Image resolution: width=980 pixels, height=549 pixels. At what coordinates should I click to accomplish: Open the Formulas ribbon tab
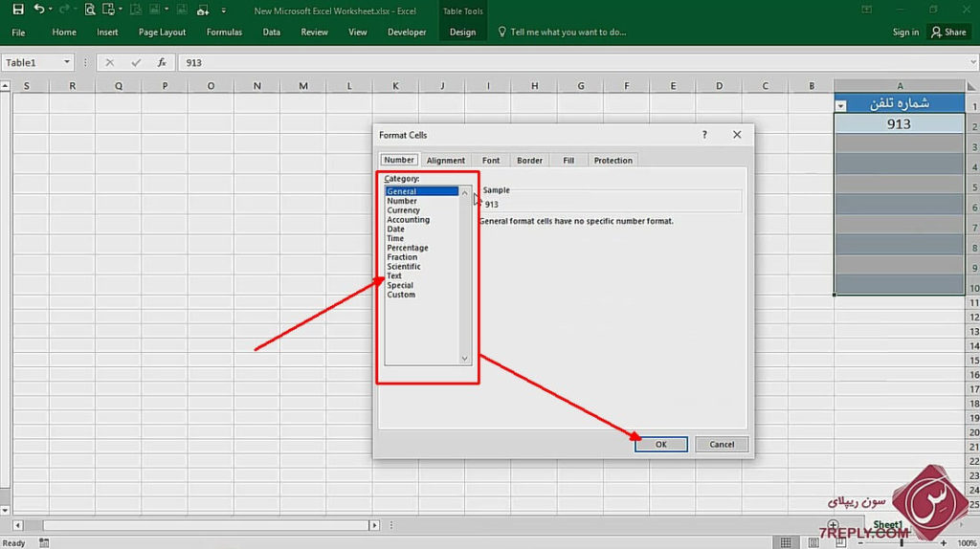coord(224,32)
